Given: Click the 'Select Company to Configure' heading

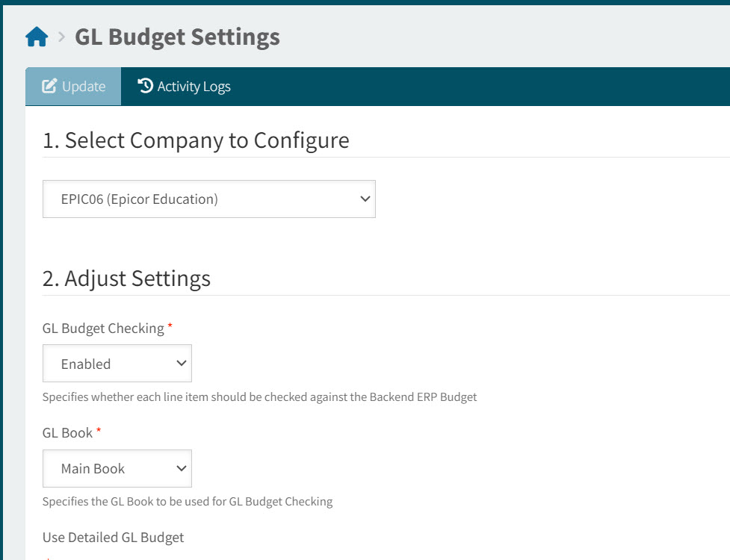Looking at the screenshot, I should click(x=196, y=140).
